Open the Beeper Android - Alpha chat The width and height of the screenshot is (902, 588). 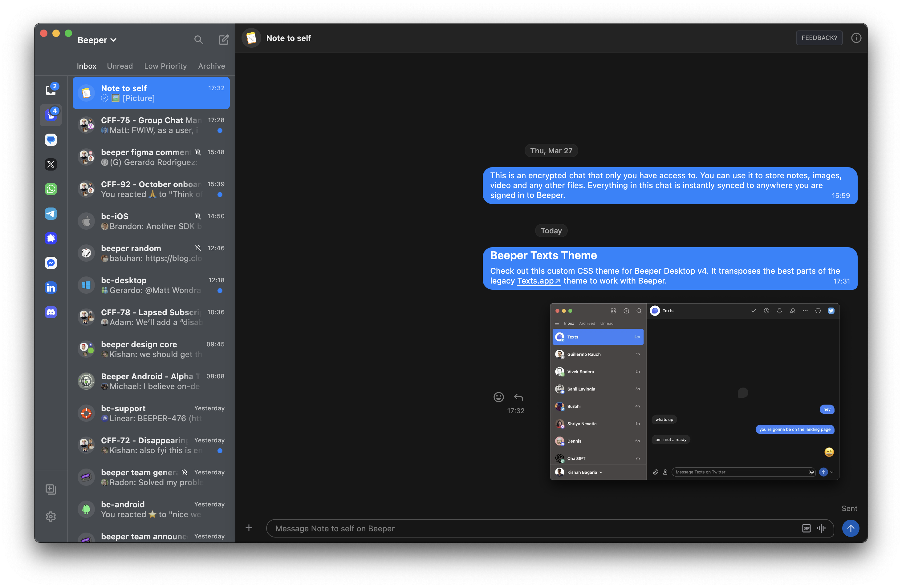tap(151, 381)
